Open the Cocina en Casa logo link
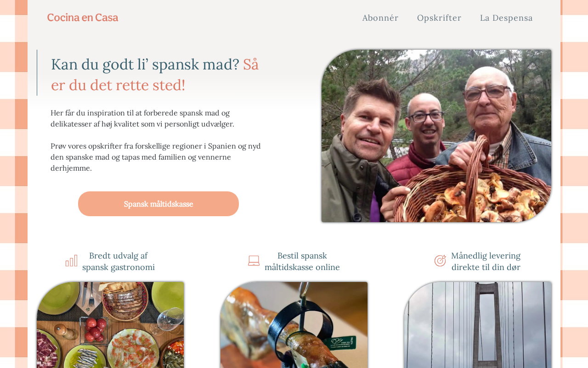This screenshot has height=368, width=588. 83,17
